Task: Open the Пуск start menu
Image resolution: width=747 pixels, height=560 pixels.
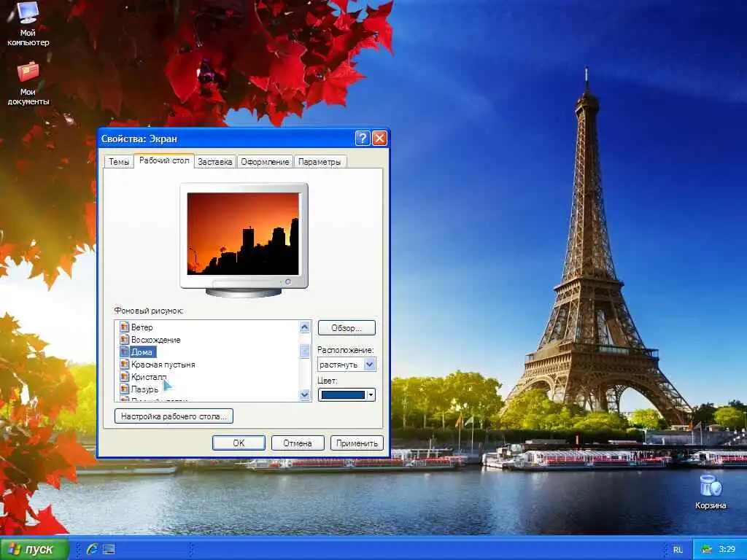Action: click(34, 549)
